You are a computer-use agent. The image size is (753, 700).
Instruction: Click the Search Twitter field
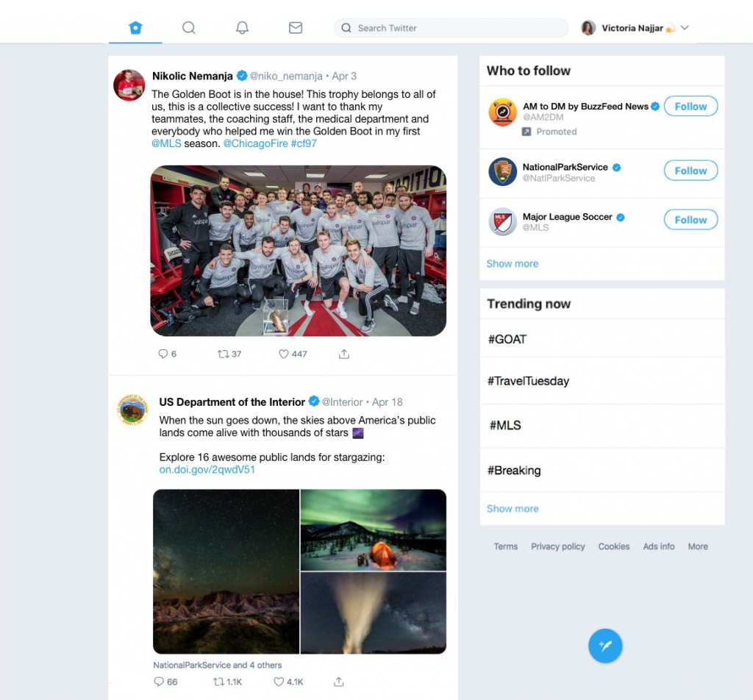pyautogui.click(x=451, y=28)
